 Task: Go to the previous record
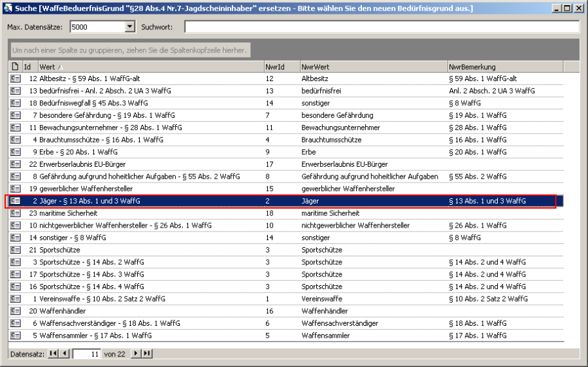click(64, 354)
